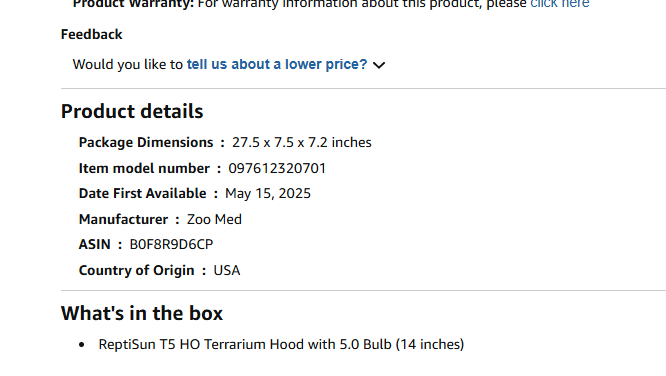This screenshot has height=376, width=666.
Task: Expand the lower price chevron arrow
Action: coord(379,65)
